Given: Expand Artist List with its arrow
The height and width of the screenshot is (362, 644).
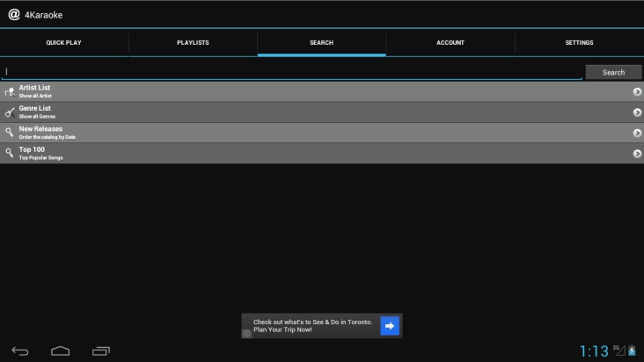Looking at the screenshot, I should [637, 92].
